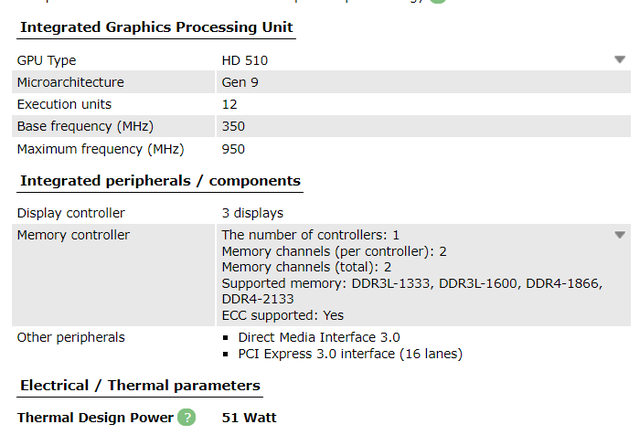Click the 950 maximum frequency value

click(233, 149)
